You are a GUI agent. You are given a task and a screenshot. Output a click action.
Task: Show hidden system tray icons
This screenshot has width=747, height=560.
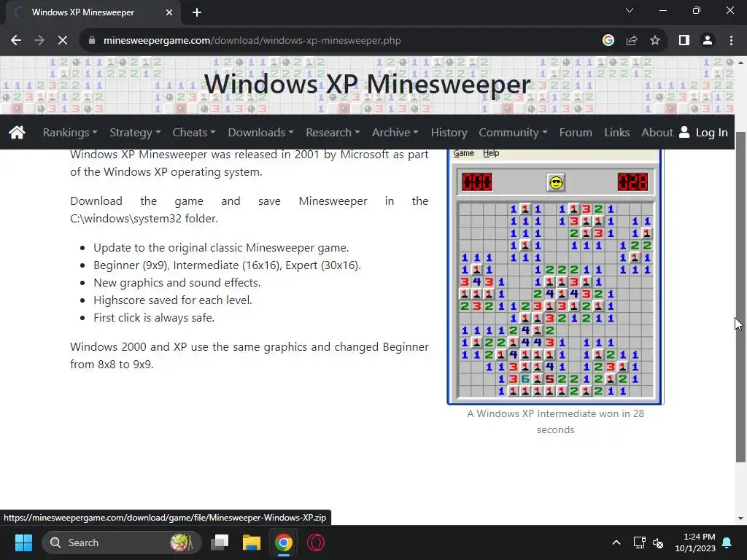click(x=616, y=542)
